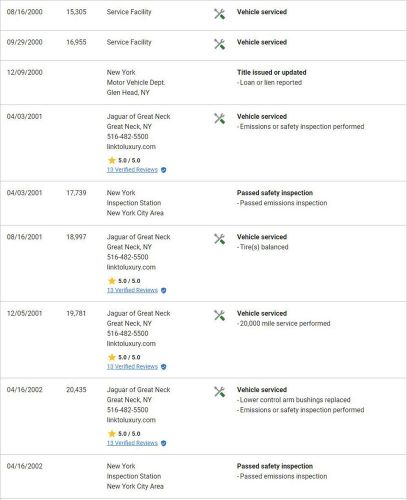Image resolution: width=407 pixels, height=500 pixels.
Task: Select the 17,739 mile Passed safety inspection record
Action: [203, 203]
